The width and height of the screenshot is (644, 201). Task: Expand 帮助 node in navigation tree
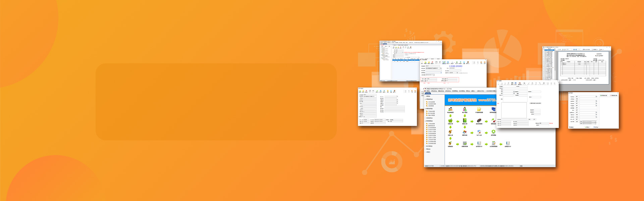(425, 149)
